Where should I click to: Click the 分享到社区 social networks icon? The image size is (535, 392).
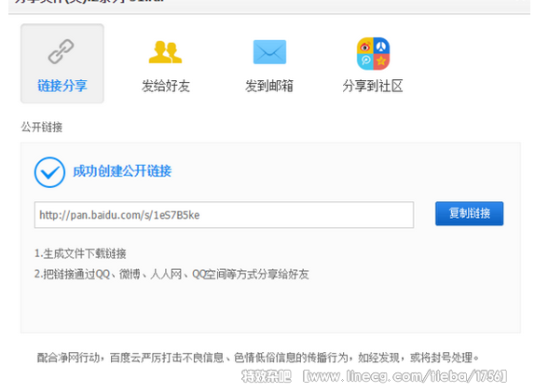373,53
